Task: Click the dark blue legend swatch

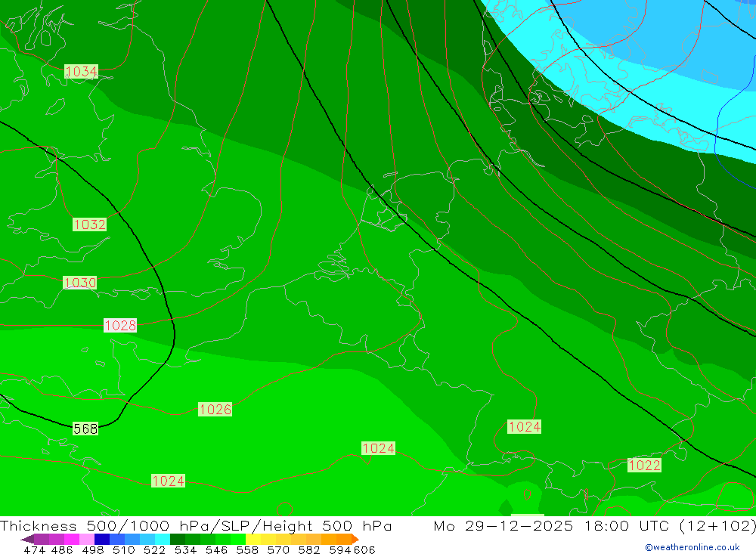Action: pyautogui.click(x=102, y=539)
